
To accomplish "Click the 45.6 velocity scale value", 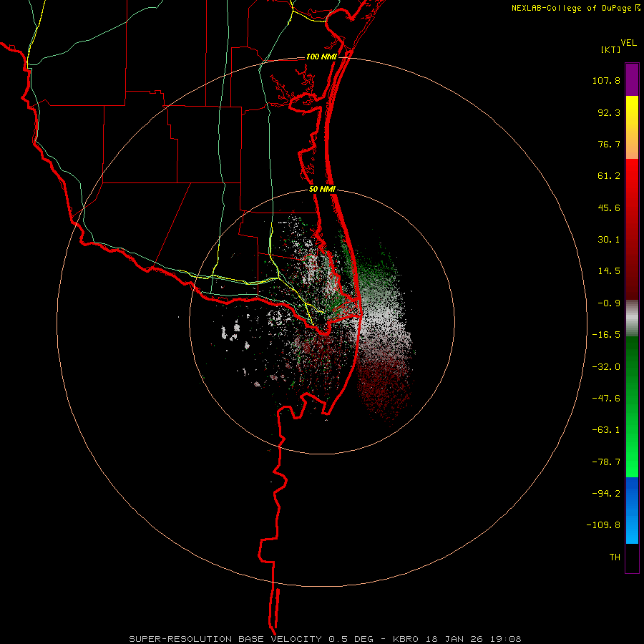I will [609, 208].
